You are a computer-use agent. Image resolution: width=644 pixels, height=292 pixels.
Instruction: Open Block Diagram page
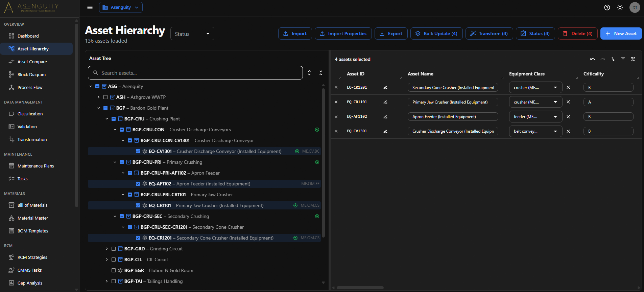37,74
